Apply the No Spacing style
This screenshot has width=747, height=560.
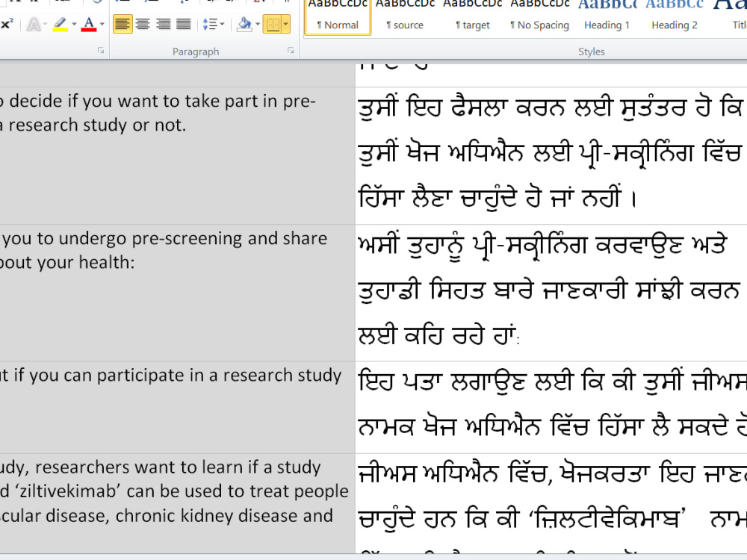pos(540,17)
